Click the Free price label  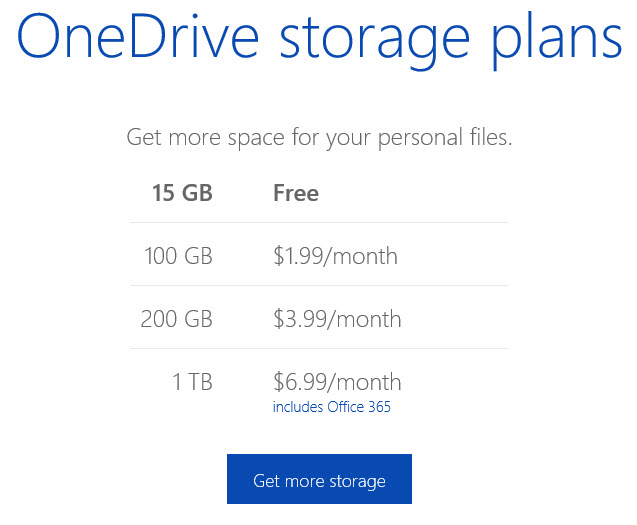(296, 193)
